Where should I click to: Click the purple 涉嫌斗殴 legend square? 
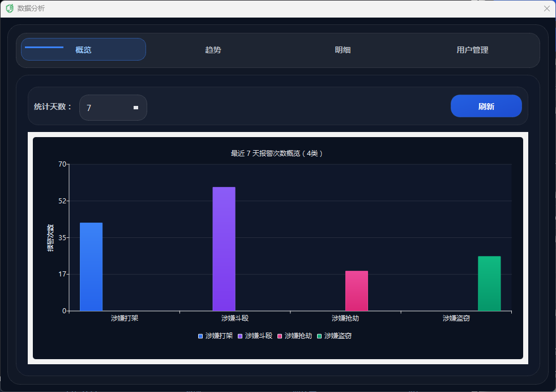tap(240, 336)
